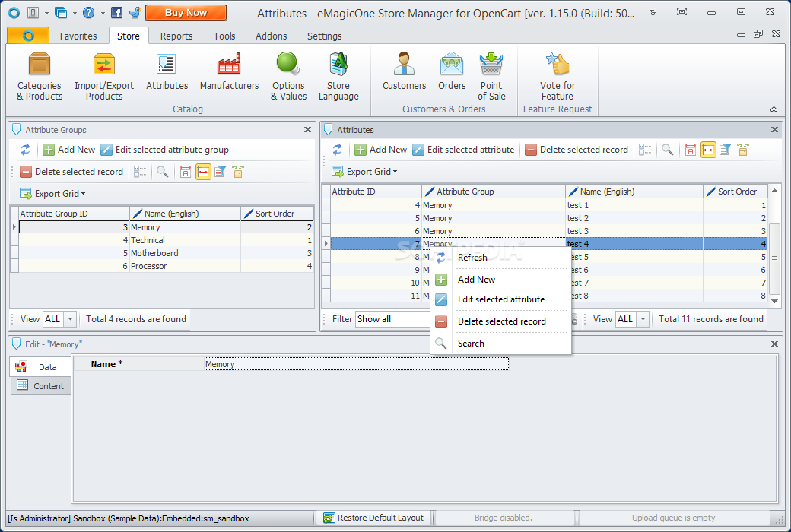The image size is (791, 532).
Task: Collapse the ribbon with the arrow
Action: click(774, 109)
